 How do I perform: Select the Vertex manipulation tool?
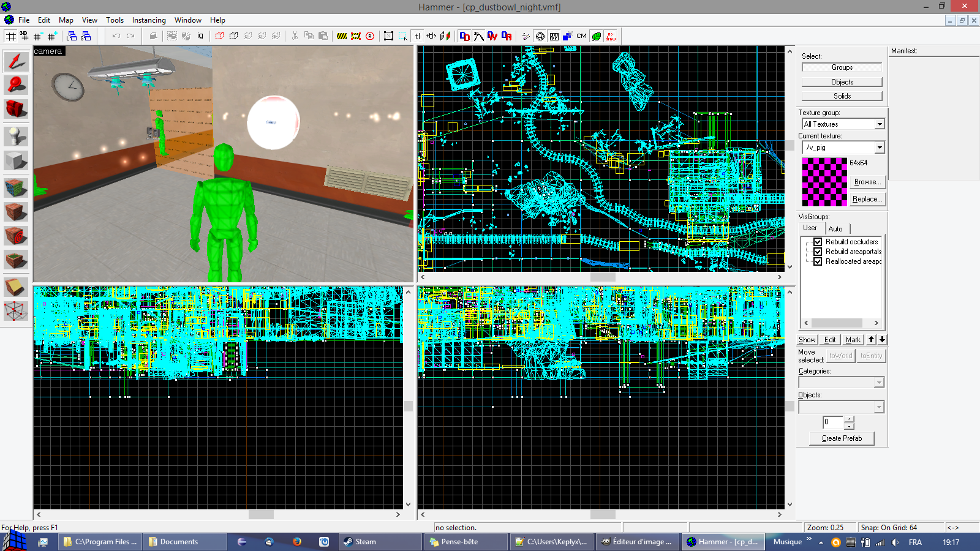coord(16,311)
